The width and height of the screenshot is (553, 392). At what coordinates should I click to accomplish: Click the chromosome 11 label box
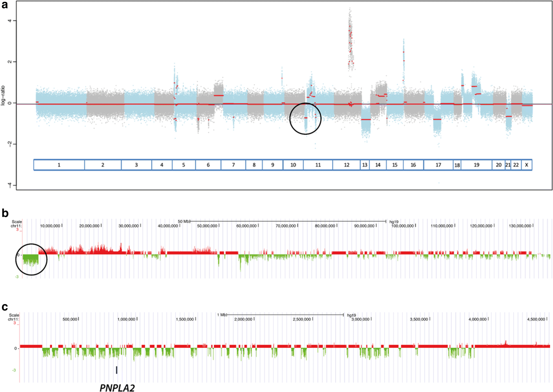tap(318, 165)
